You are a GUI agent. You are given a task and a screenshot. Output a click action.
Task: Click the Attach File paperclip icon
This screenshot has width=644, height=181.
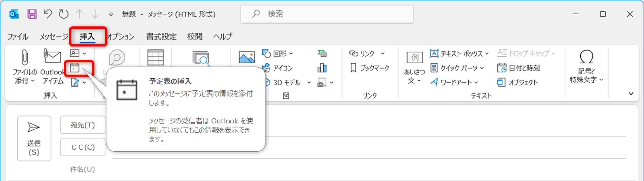click(x=24, y=58)
